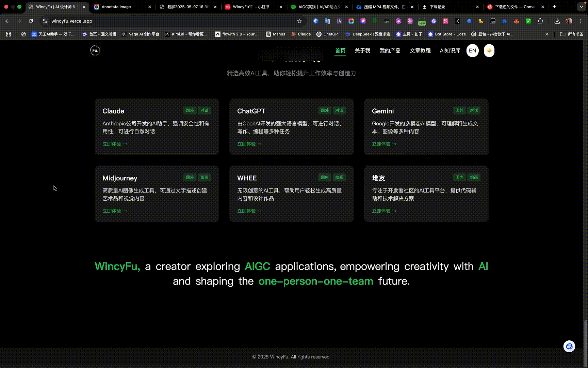
Task: Open the 'Kimi.ai' bookmark
Action: [x=186, y=34]
